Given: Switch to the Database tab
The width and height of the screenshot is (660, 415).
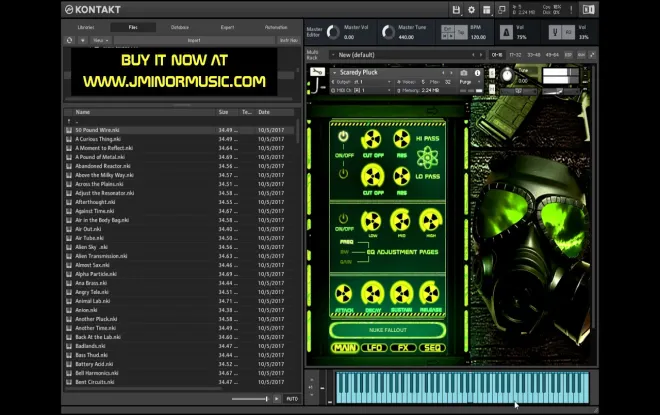Looking at the screenshot, I should pyautogui.click(x=180, y=27).
